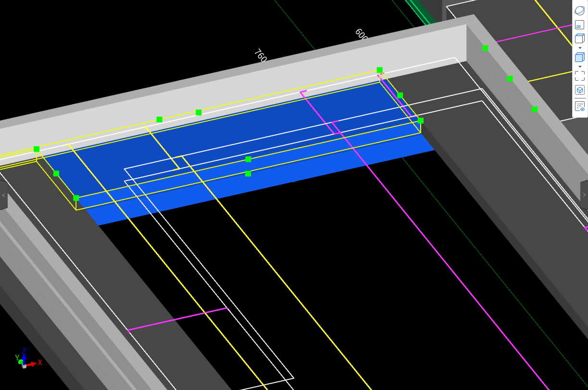Open the dropdown under the wireframe cube
588x390 pixels.
pos(579,48)
